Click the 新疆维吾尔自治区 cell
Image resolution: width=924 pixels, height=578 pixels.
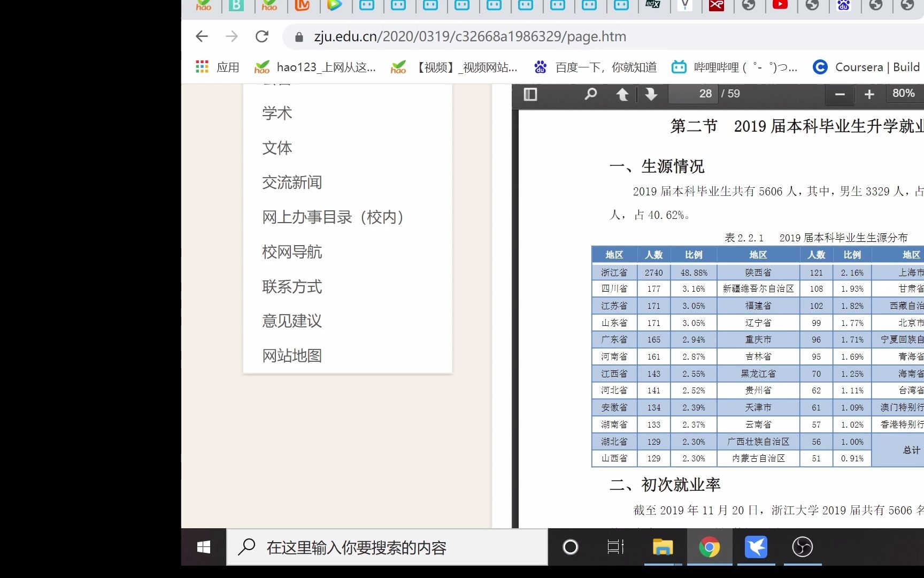click(758, 289)
